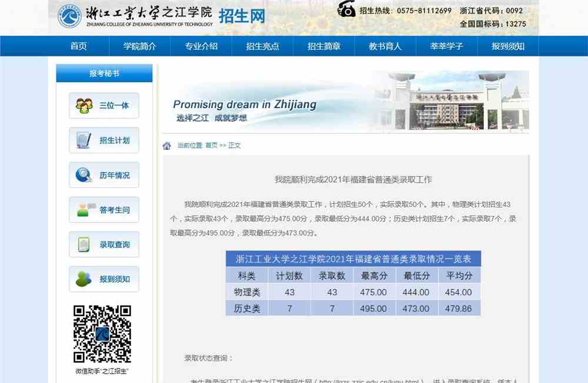Click the 三位一体 people icon
Screen dimensions: 588x383
coord(84,106)
